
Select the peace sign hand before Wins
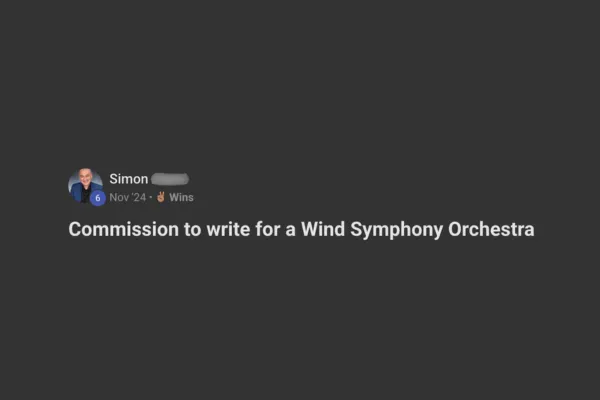pos(161,197)
